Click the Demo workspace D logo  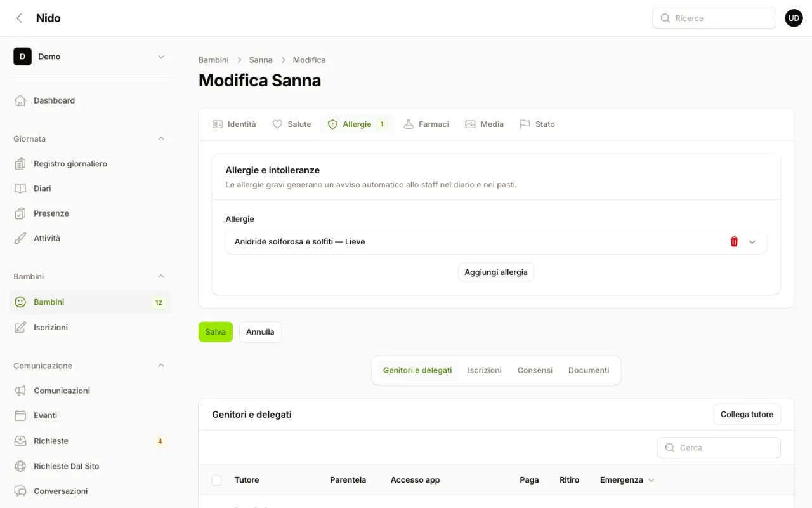pyautogui.click(x=22, y=57)
